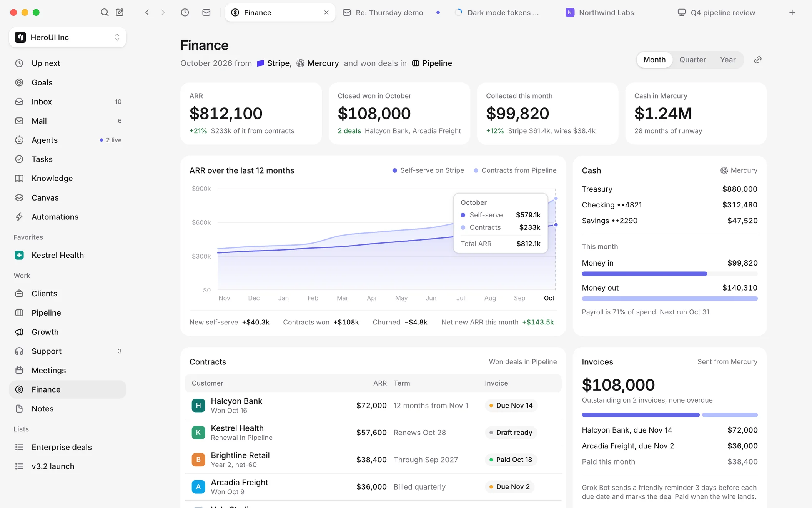Click the compose new note icon
Screen dimensions: 812x508
point(120,12)
